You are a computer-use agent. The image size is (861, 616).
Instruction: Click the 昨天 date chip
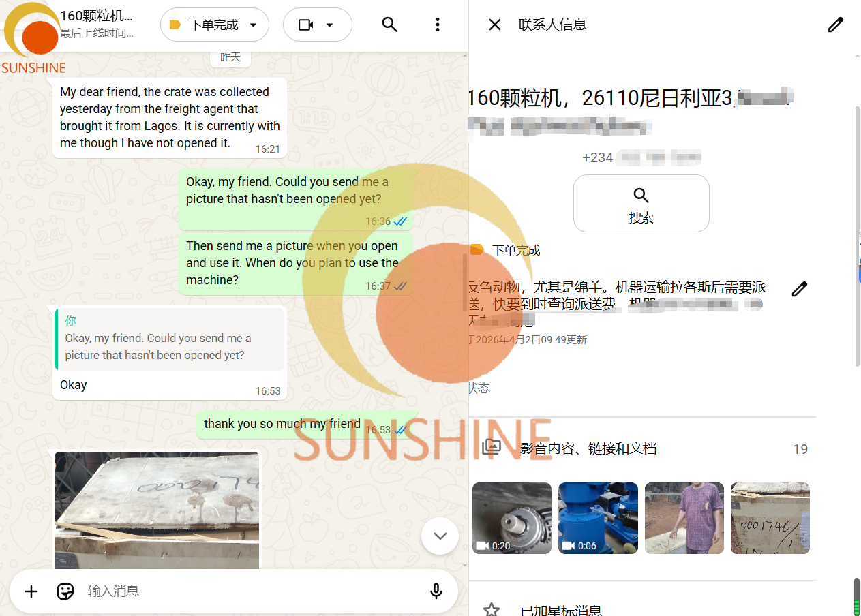coord(230,57)
